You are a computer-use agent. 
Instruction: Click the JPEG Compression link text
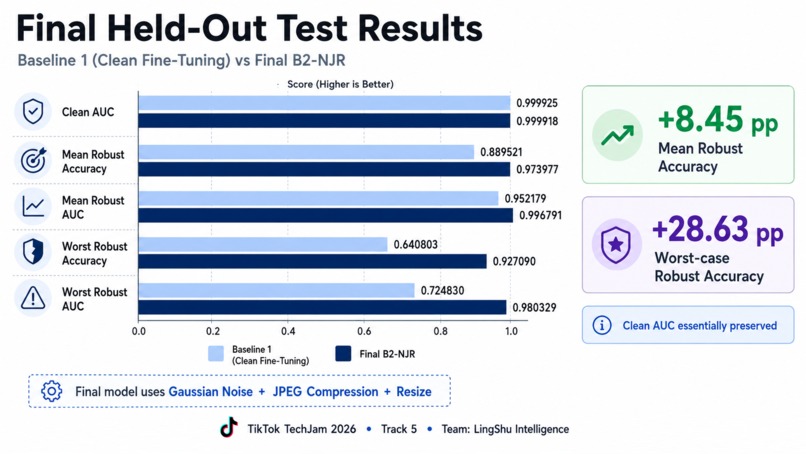pos(325,392)
